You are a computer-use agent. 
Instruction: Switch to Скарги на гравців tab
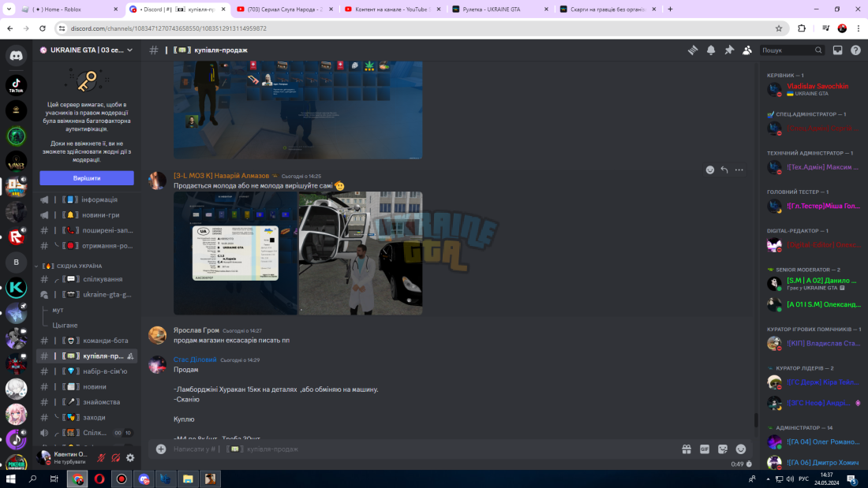pyautogui.click(x=609, y=9)
